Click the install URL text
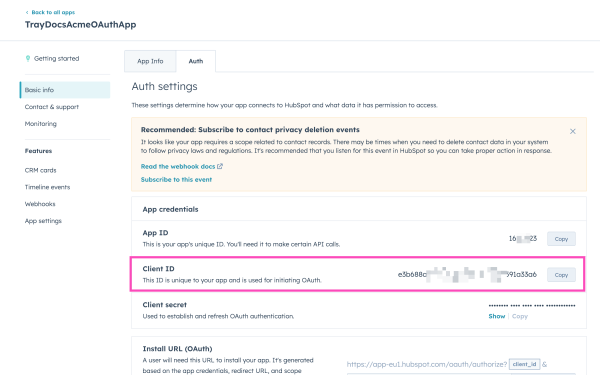Screen dimensions: 600x375 [427, 364]
